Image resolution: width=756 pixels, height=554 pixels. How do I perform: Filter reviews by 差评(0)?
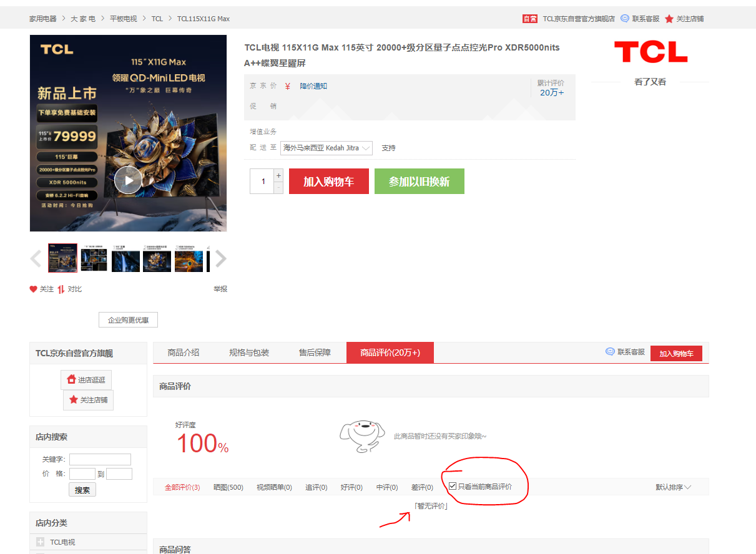tap(422, 487)
